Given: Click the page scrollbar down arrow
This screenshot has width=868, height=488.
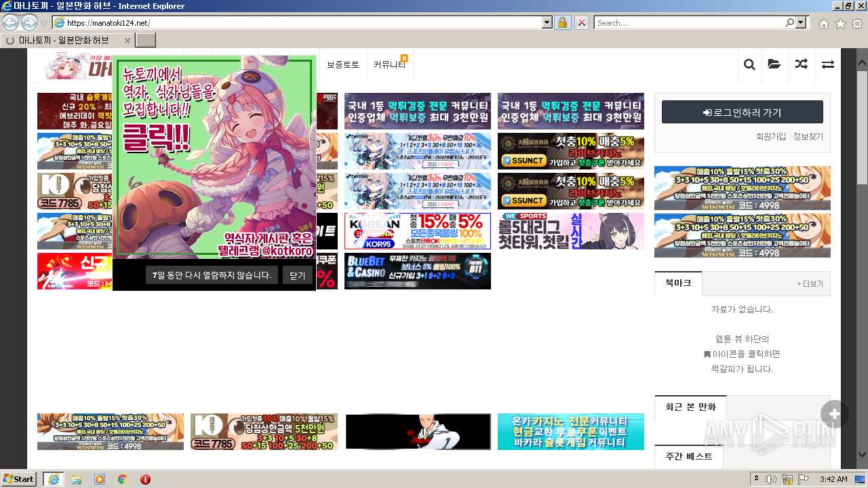Looking at the screenshot, I should pos(862,455).
